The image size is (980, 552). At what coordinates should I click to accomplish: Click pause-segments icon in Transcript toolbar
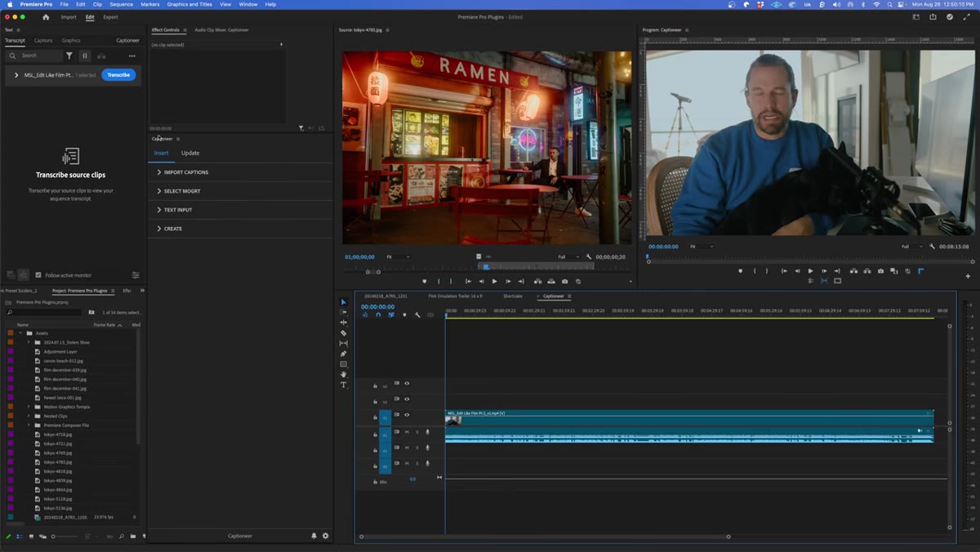85,56
